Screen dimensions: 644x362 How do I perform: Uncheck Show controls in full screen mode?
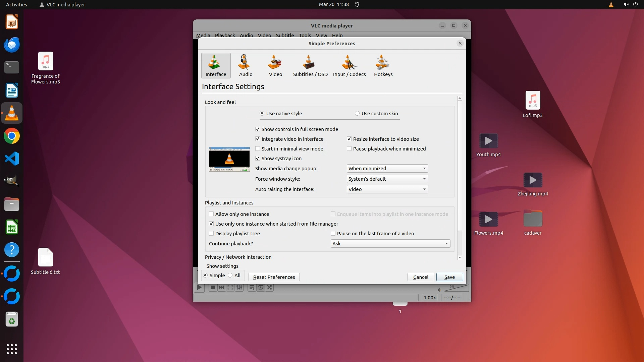click(x=258, y=129)
